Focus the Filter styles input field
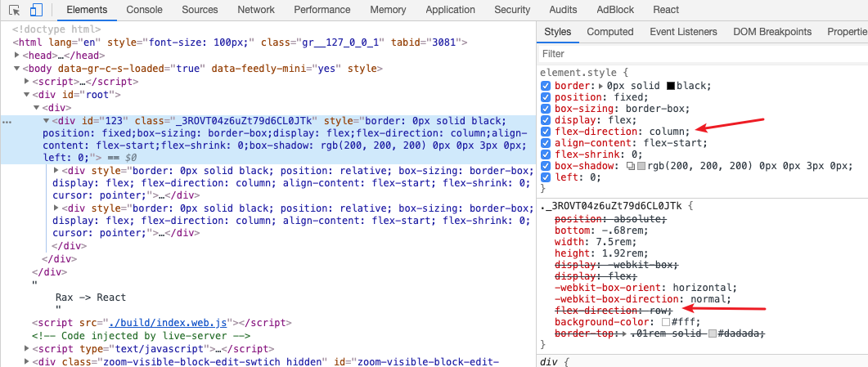 click(x=703, y=54)
